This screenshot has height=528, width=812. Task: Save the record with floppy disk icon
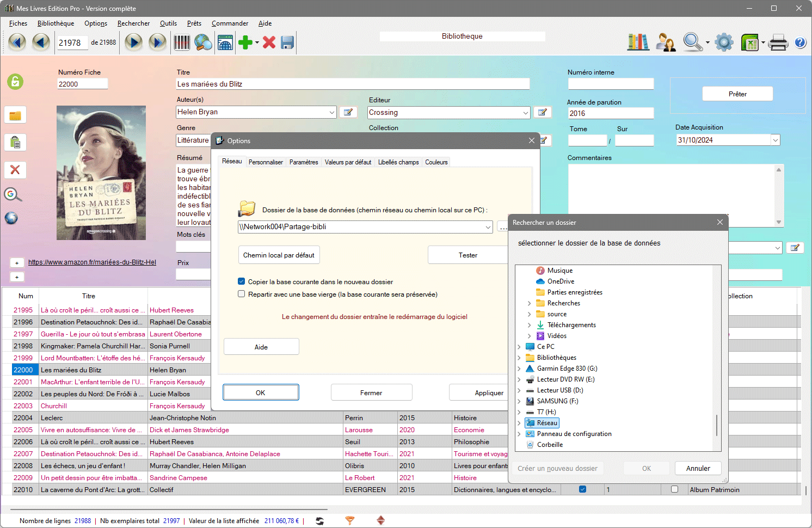(288, 42)
